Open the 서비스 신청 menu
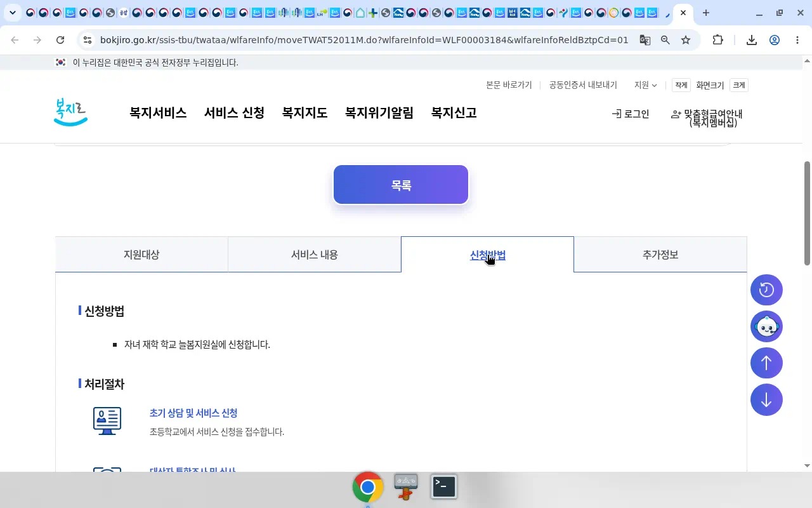 click(x=234, y=113)
